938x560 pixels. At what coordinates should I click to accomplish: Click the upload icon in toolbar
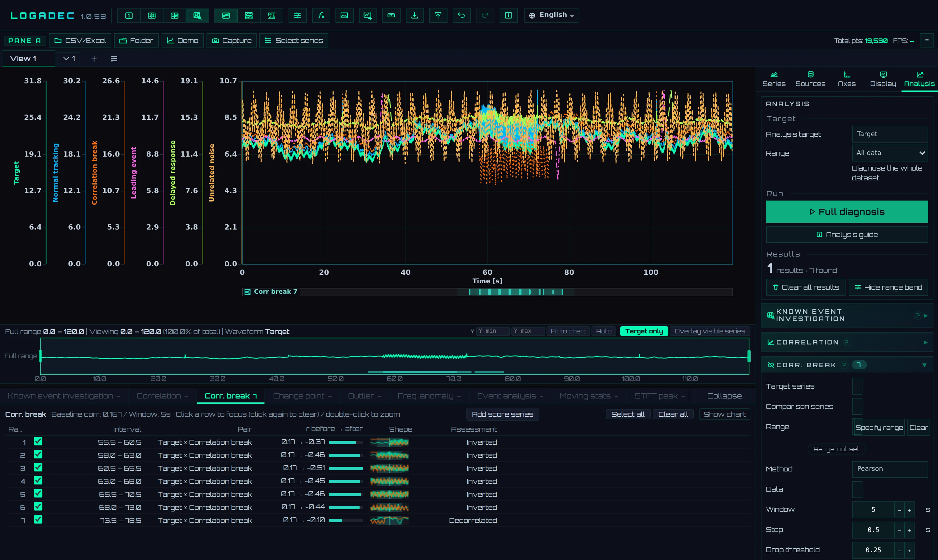point(438,16)
